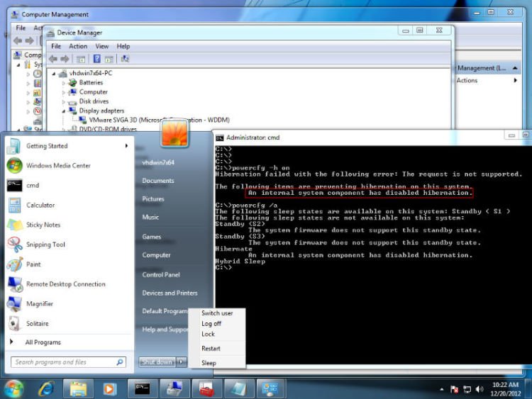Click Device Manager help toolbar icon
Viewport: 532px width, 399px height.
pyautogui.click(x=96, y=59)
